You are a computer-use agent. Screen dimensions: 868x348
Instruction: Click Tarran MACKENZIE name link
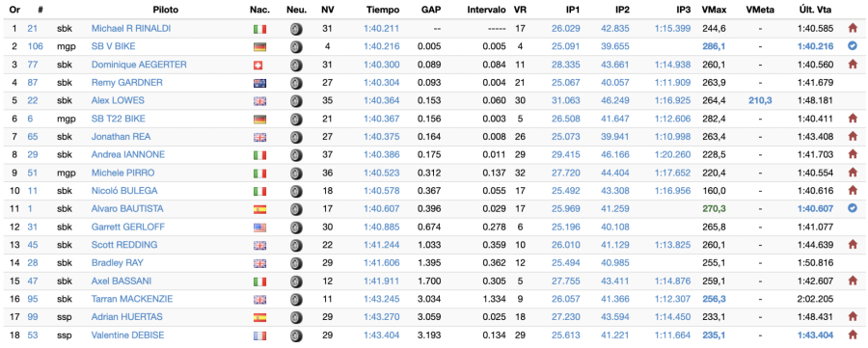(132, 299)
